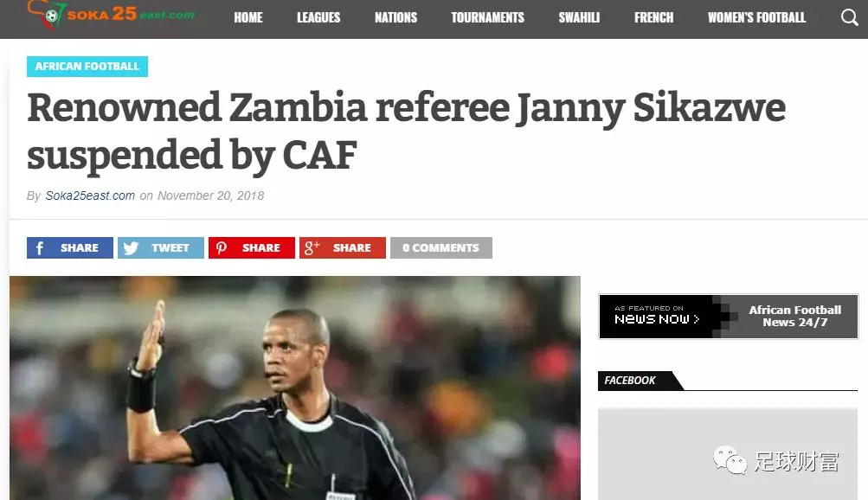
Task: Open the WOMEN'S FOOTBALL menu item
Action: point(756,17)
